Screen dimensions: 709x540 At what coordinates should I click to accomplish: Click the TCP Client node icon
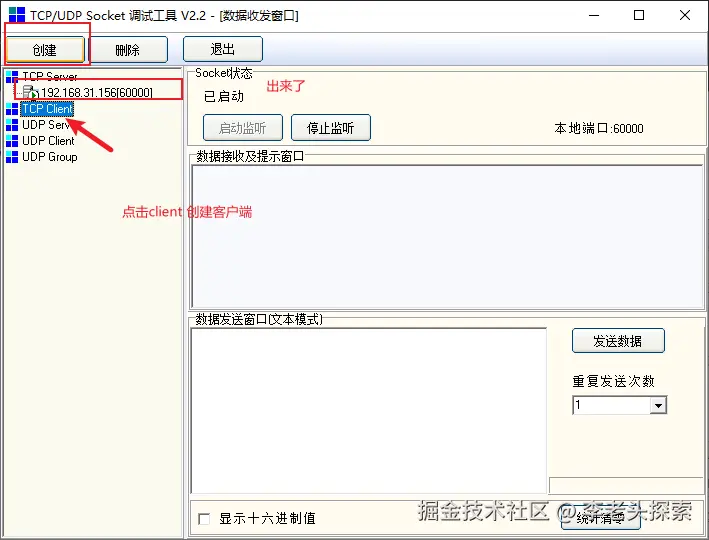tap(12, 109)
